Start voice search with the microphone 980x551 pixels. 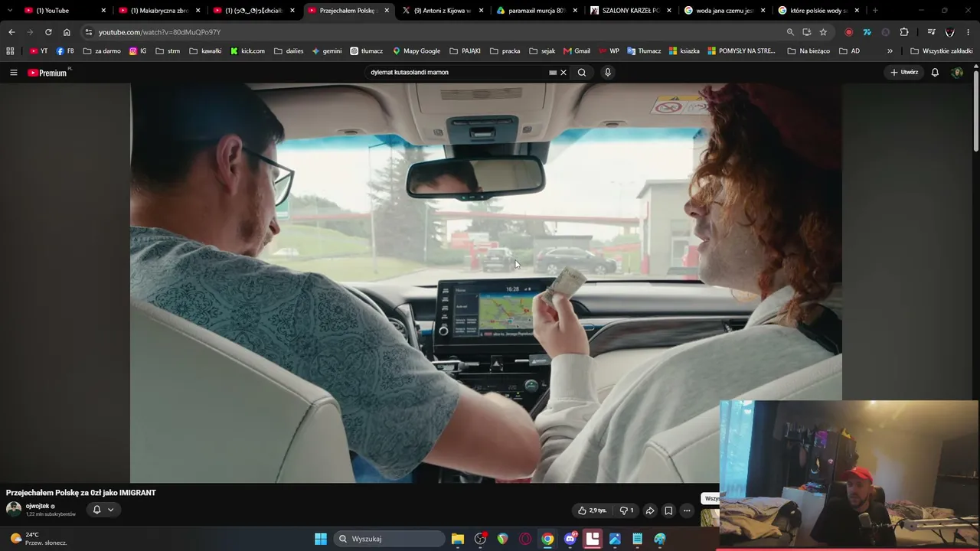(608, 73)
